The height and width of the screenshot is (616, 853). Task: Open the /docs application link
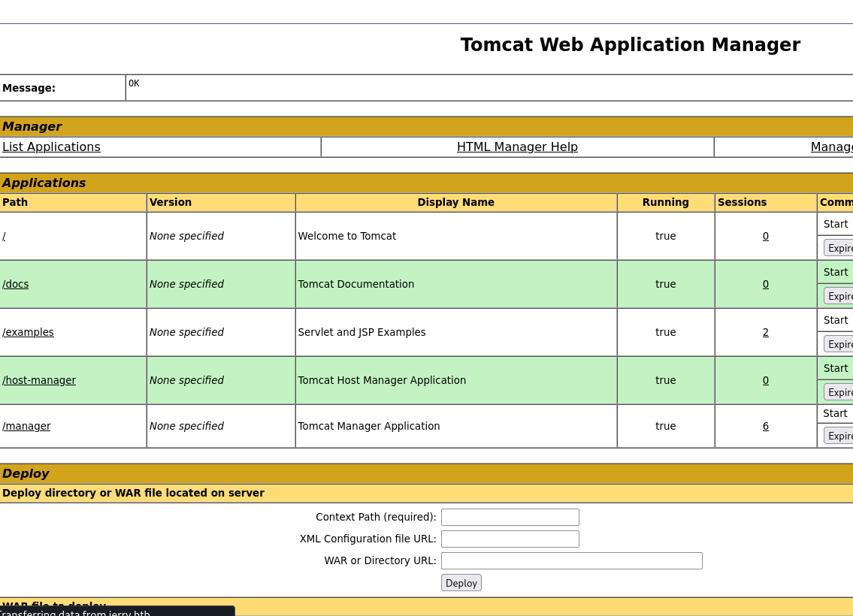coord(15,284)
